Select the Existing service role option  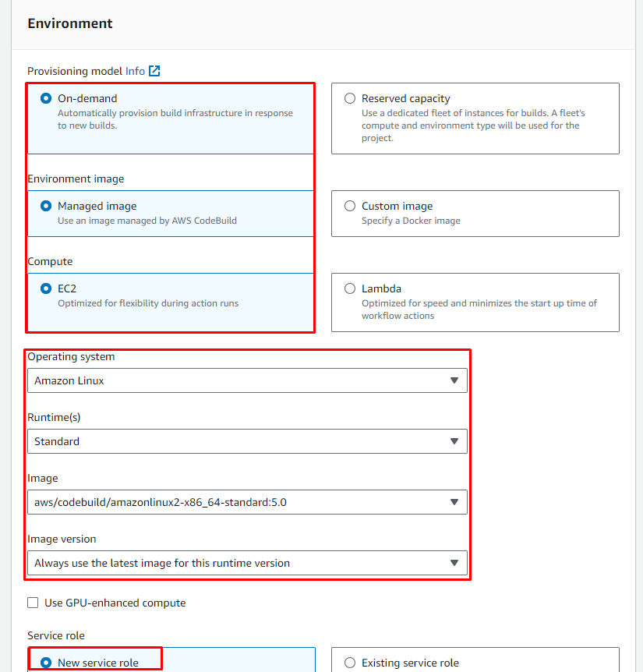pos(350,663)
